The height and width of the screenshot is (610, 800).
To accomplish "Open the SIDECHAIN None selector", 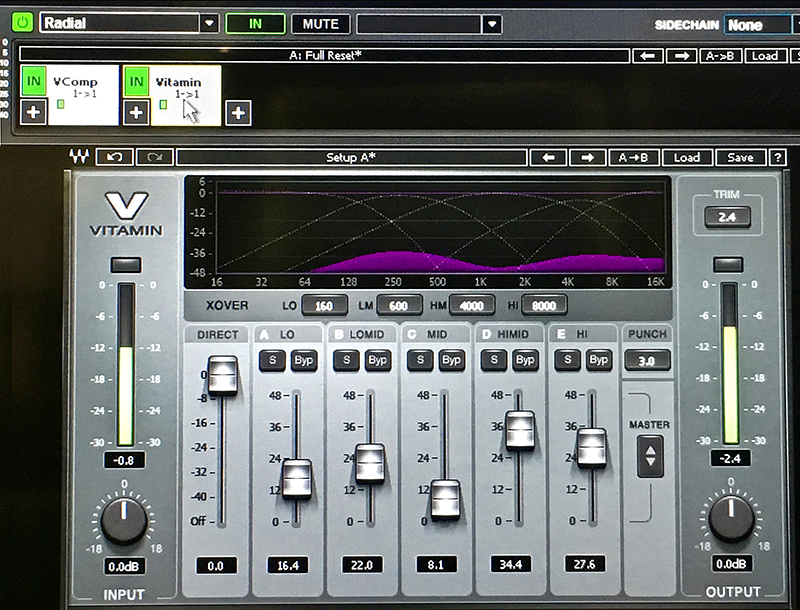I will [760, 24].
